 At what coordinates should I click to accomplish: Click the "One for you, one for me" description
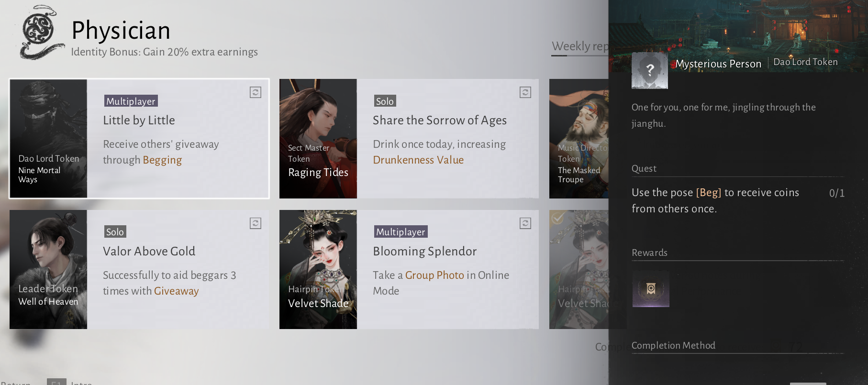pyautogui.click(x=723, y=115)
